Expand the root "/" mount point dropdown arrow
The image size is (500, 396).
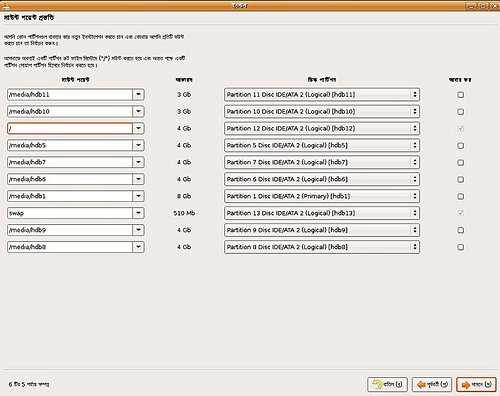click(138, 128)
